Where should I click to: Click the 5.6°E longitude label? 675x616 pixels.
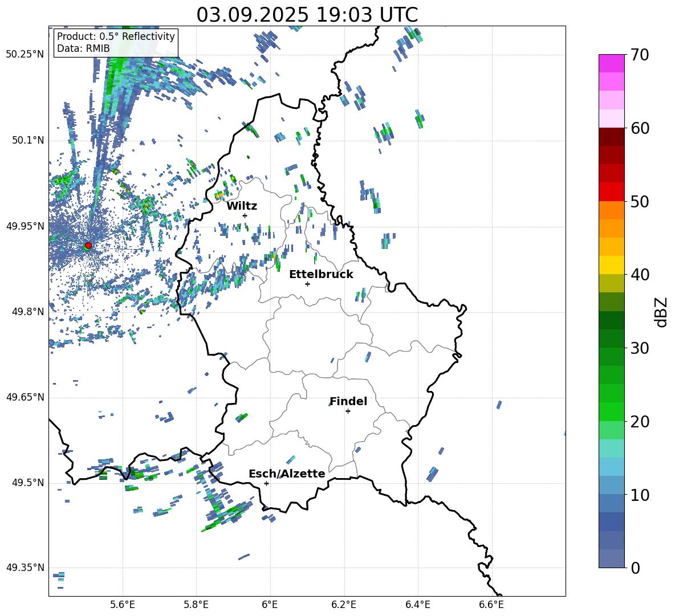tap(123, 605)
